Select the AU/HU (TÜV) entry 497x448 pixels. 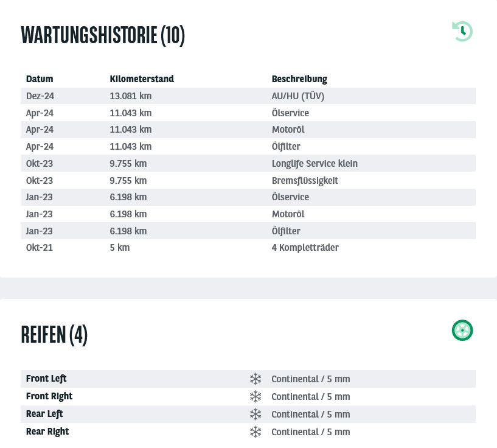click(298, 96)
